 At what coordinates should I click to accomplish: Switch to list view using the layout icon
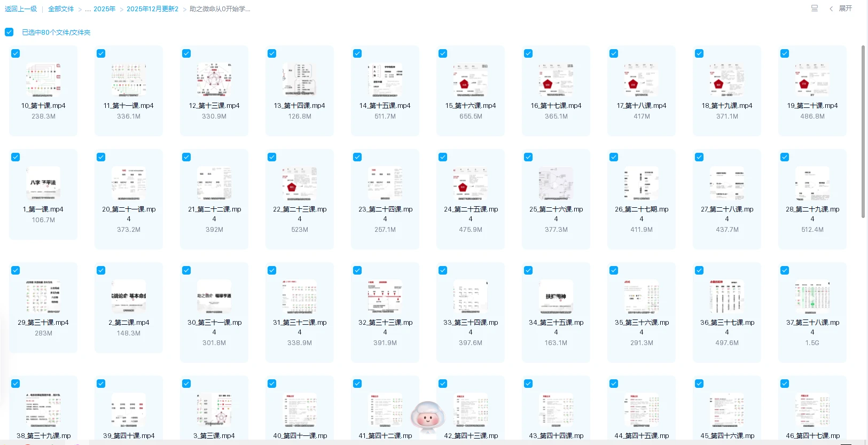pyautogui.click(x=814, y=9)
